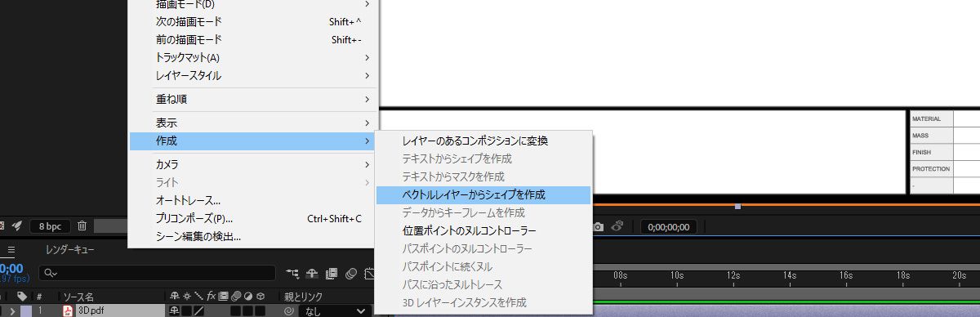Switch to the レンダーキュー tab
The height and width of the screenshot is (317, 980).
(x=70, y=249)
